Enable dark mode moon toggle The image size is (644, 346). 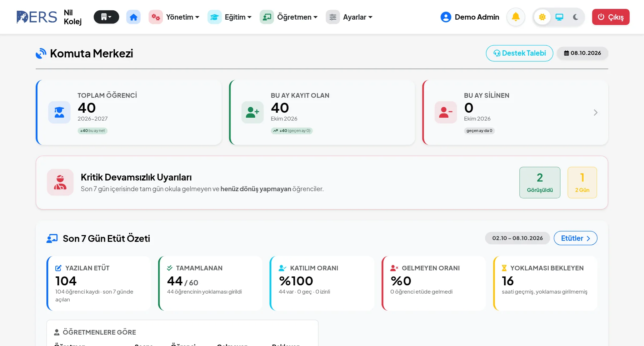(575, 17)
